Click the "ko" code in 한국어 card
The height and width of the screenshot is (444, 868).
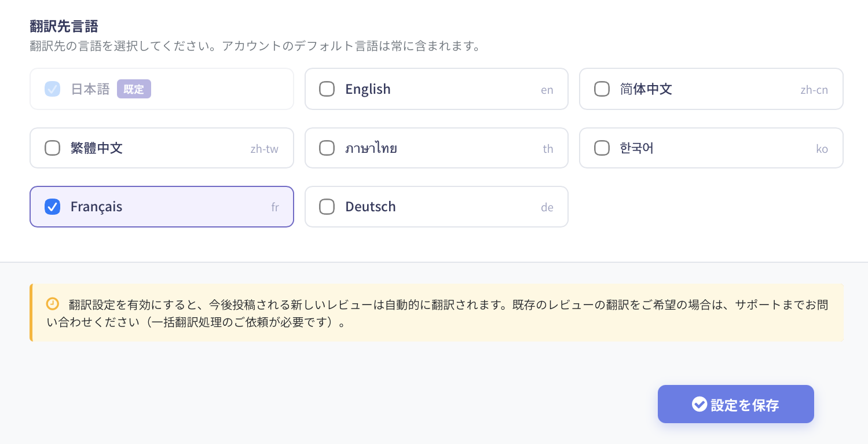click(x=822, y=149)
